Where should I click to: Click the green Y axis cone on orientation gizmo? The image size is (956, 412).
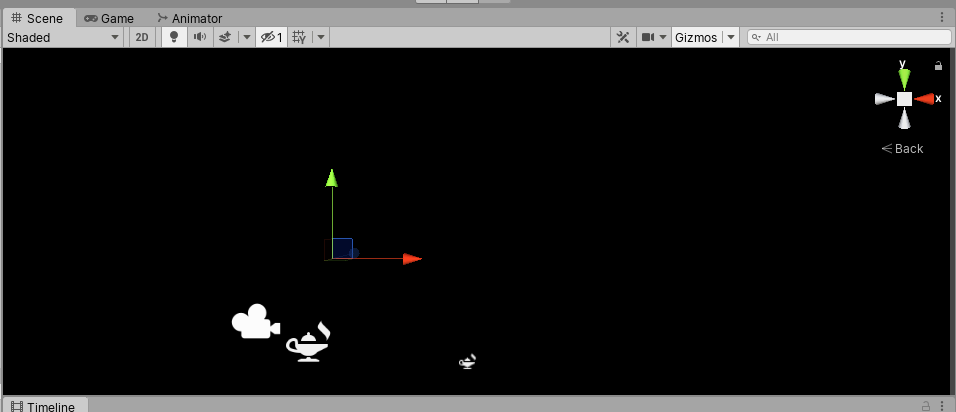904,76
